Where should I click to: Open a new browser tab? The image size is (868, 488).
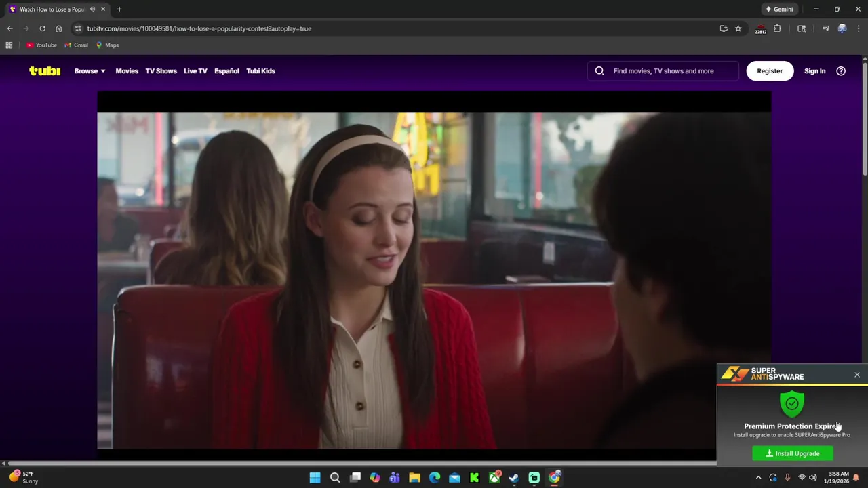tap(119, 9)
